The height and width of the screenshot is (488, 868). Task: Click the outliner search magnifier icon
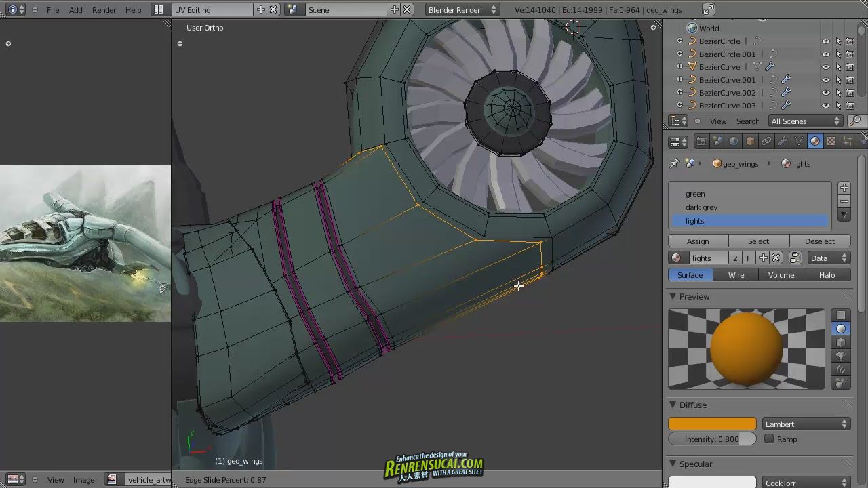(x=856, y=121)
